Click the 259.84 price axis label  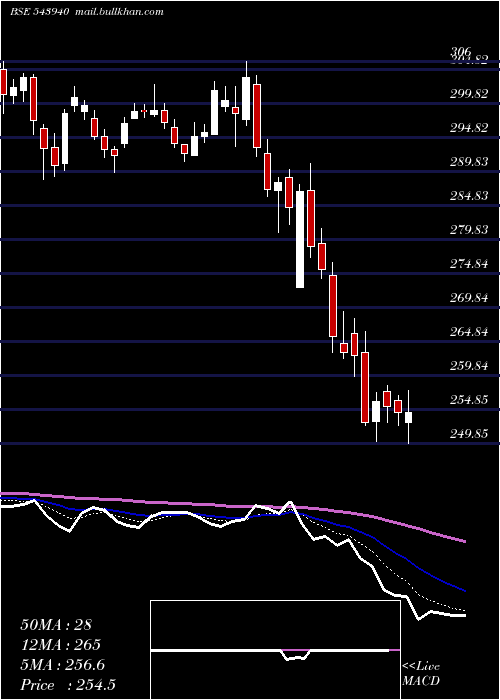coord(469,366)
